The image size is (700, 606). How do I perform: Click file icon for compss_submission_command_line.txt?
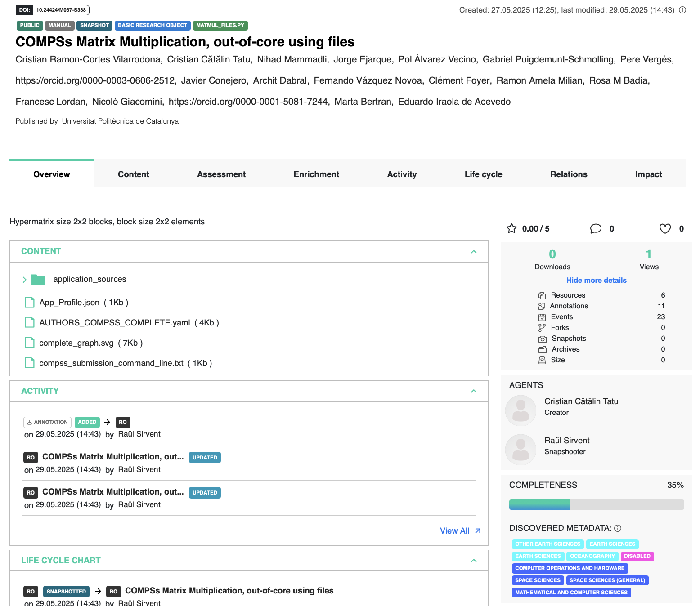[x=30, y=363]
